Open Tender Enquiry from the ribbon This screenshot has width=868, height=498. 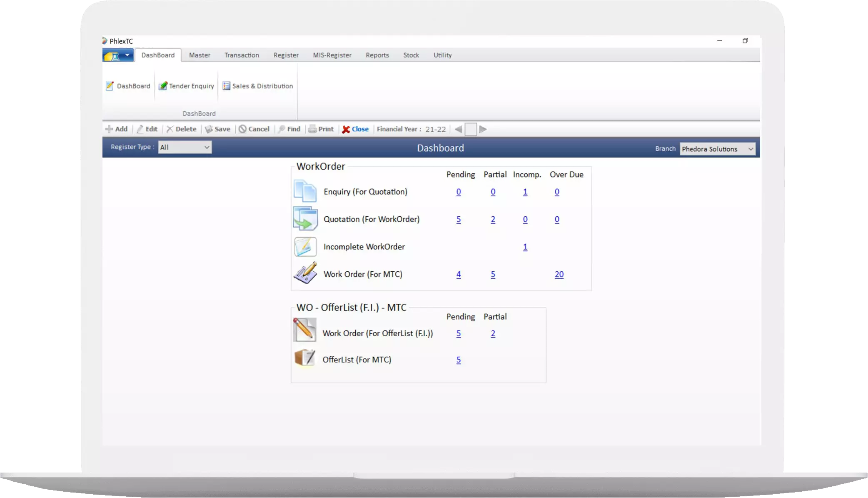click(186, 86)
